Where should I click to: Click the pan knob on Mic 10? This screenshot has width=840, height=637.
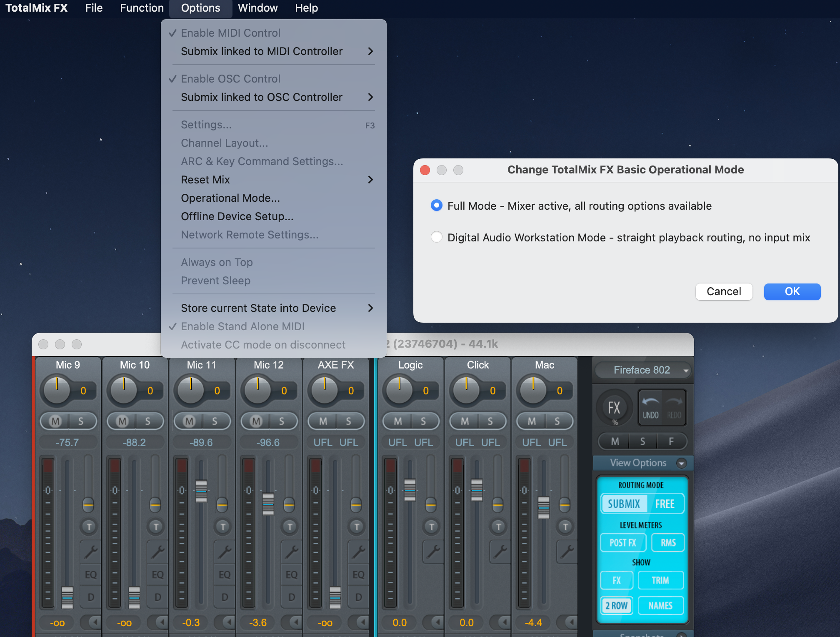(x=123, y=390)
